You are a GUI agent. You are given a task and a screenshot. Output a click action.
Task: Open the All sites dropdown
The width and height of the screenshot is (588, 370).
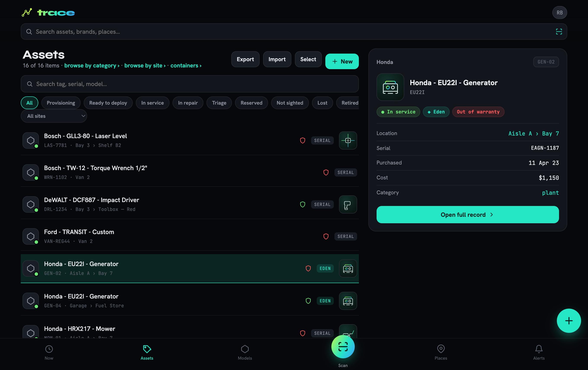(x=54, y=116)
